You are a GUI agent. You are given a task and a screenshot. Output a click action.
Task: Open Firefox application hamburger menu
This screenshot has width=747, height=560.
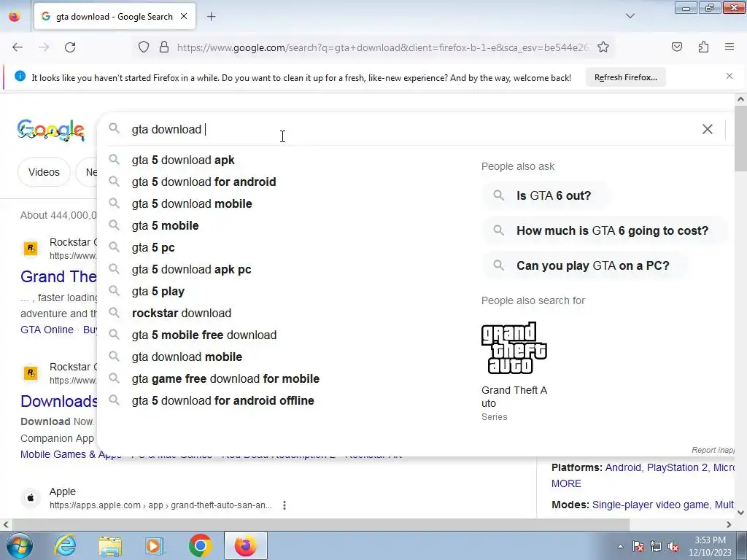pos(729,47)
